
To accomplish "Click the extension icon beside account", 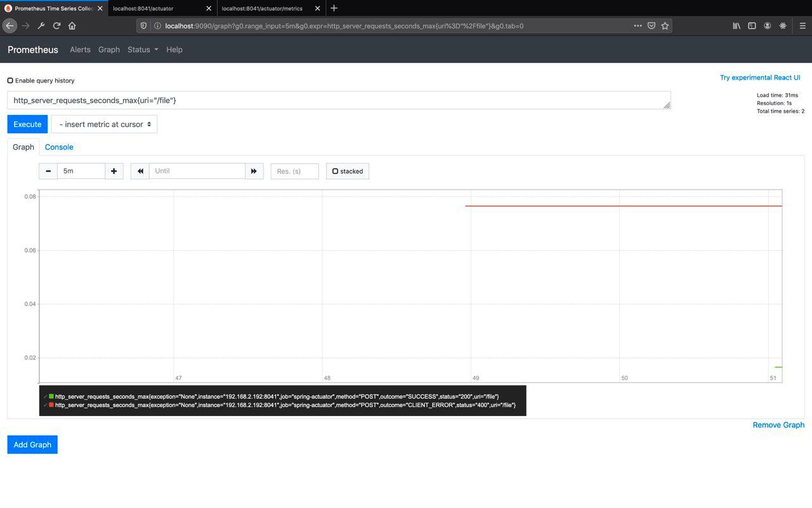I will pos(783,26).
